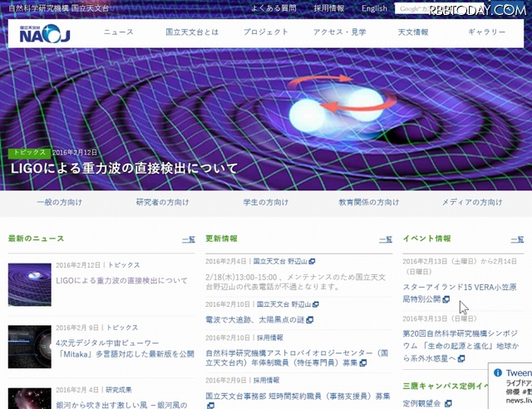
Task: Click 2016年2月9日 採用情報 category label
Action: point(266,381)
